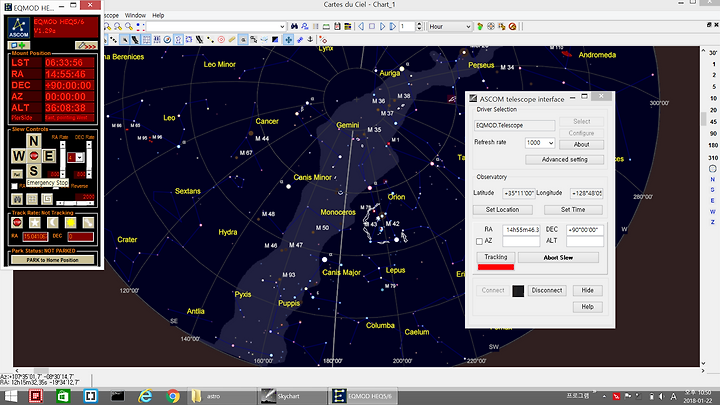Screen dimensions: 720x405
Task: Click anchor icon in toolbar
Action: click(x=310, y=40)
